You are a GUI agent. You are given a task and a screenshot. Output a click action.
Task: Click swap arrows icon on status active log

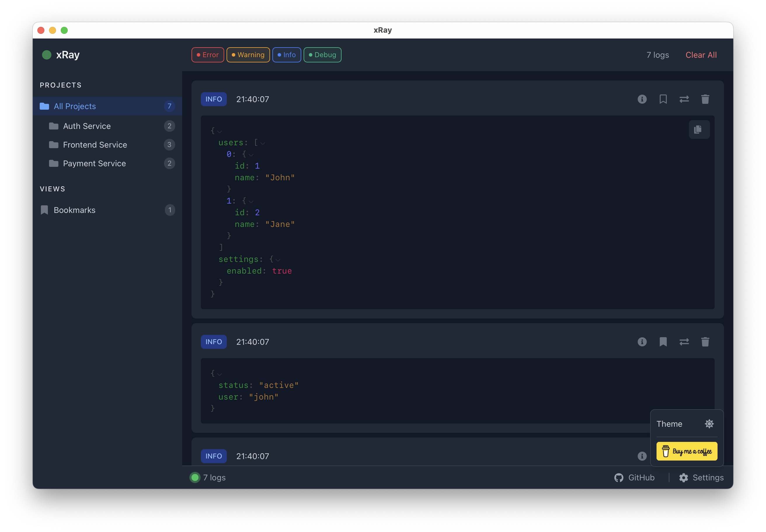tap(684, 342)
